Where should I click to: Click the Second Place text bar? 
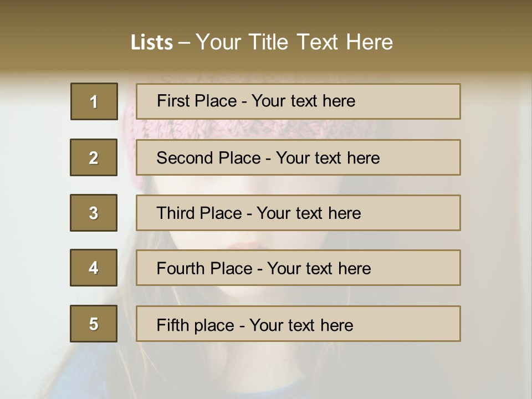click(298, 157)
